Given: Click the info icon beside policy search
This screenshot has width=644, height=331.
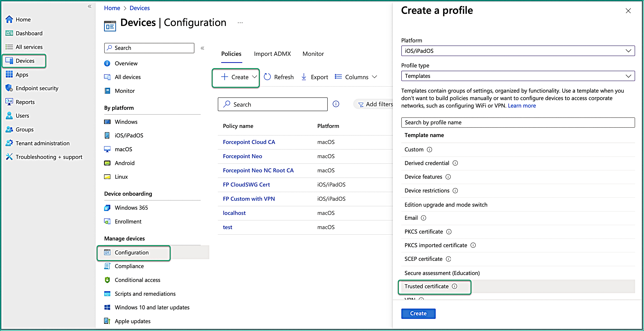Looking at the screenshot, I should coord(336,104).
